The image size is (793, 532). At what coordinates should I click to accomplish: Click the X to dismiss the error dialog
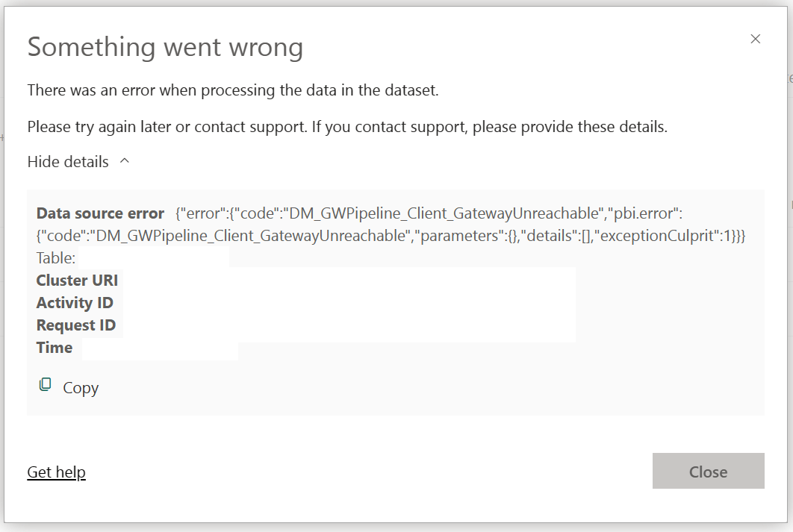[x=755, y=39]
